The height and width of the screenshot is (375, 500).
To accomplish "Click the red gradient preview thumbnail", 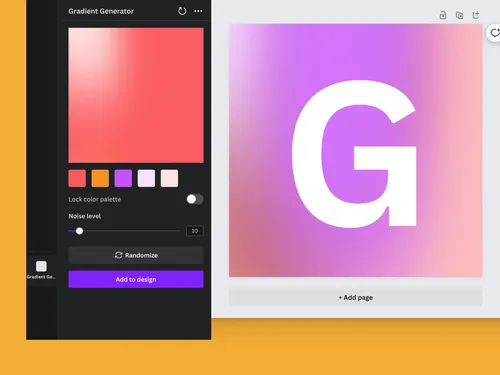I will coord(136,95).
